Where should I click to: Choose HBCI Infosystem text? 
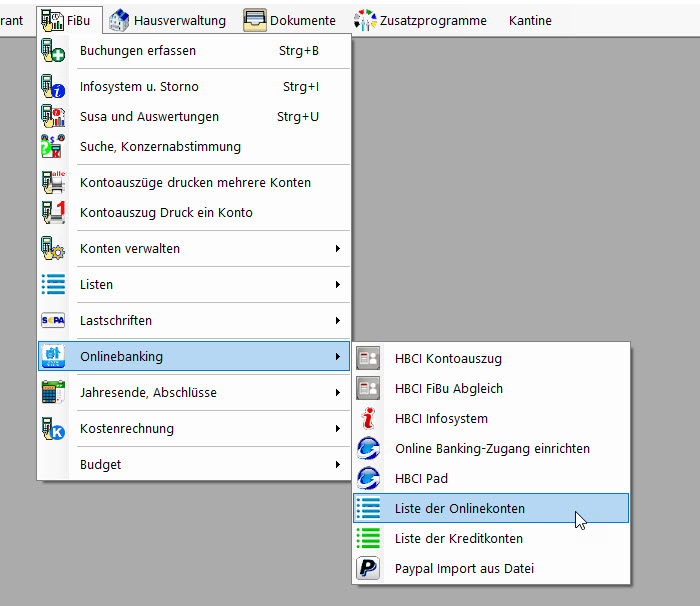click(x=441, y=418)
